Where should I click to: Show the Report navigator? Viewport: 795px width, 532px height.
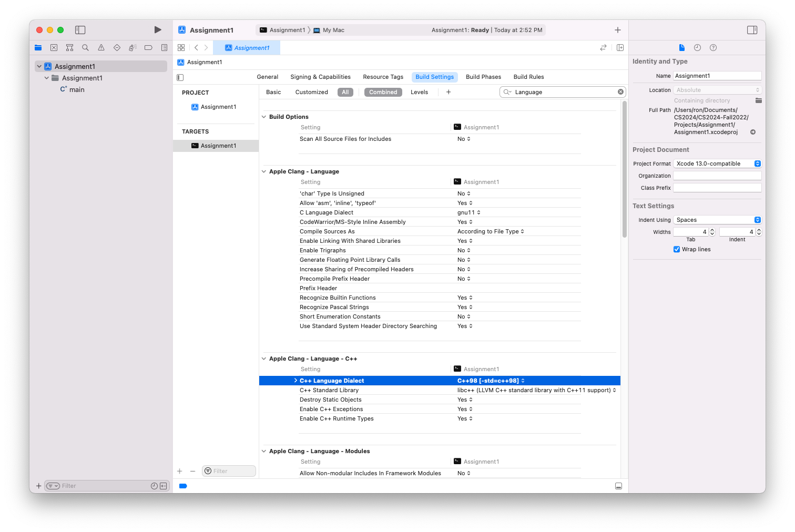[x=164, y=47]
